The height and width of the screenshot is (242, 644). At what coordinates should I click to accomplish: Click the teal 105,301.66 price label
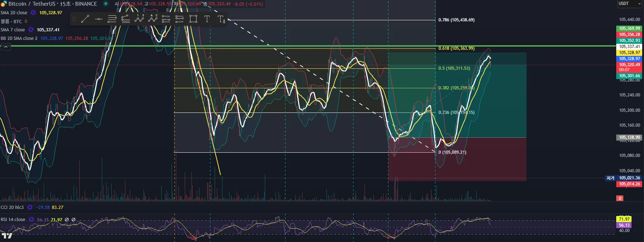pyautogui.click(x=629, y=76)
